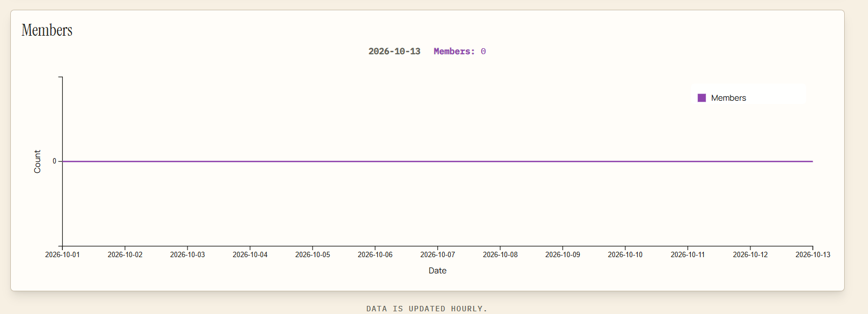Click the Members chart heading
The image size is (868, 314).
coord(47,30)
